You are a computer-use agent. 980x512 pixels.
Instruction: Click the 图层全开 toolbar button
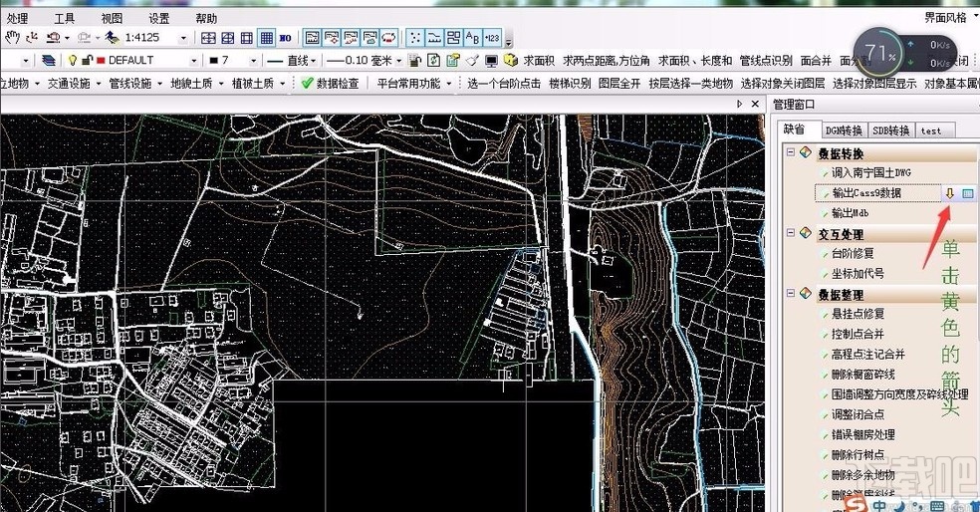pyautogui.click(x=618, y=84)
